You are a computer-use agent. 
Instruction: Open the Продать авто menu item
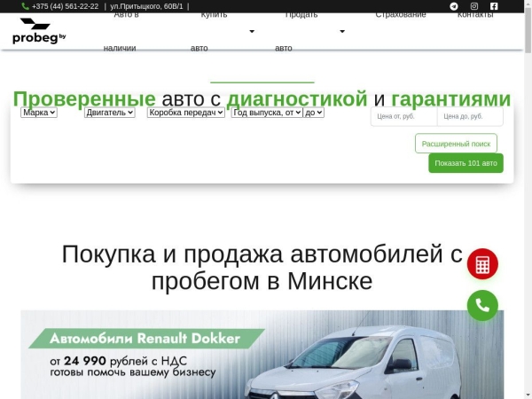point(296,31)
